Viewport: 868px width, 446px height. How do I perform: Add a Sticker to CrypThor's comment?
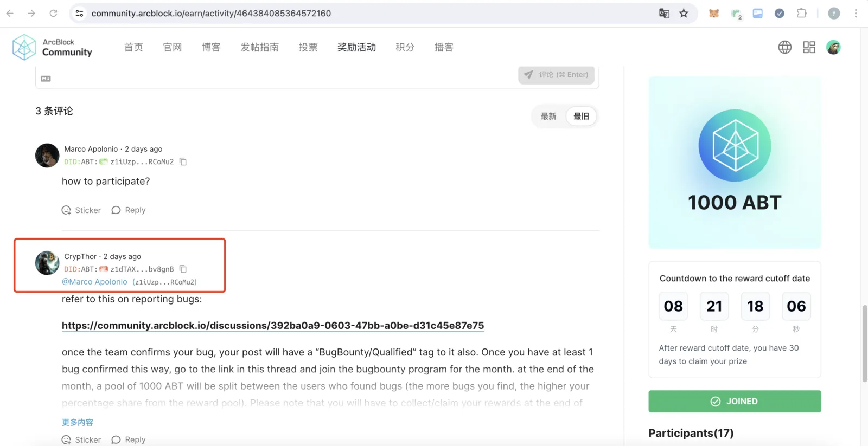click(x=81, y=439)
